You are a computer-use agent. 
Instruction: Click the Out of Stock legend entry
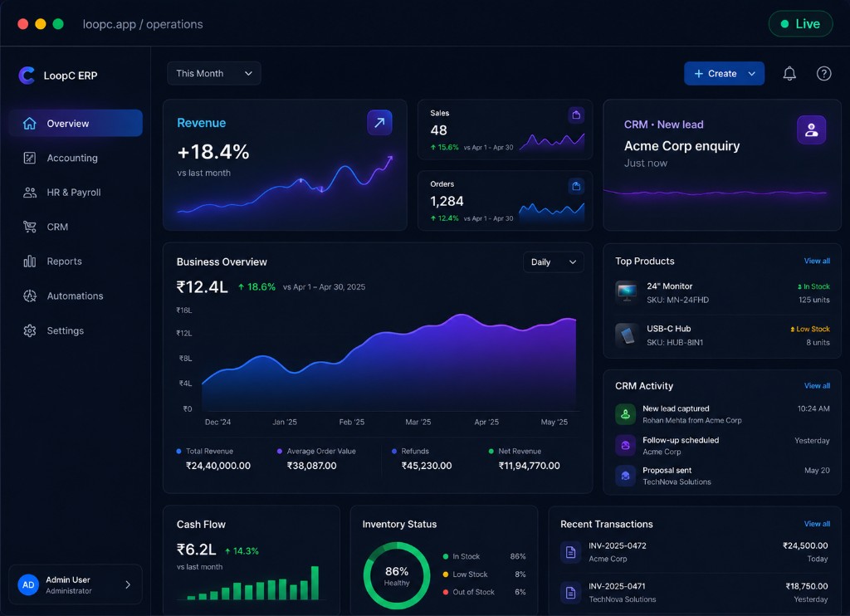pos(484,592)
